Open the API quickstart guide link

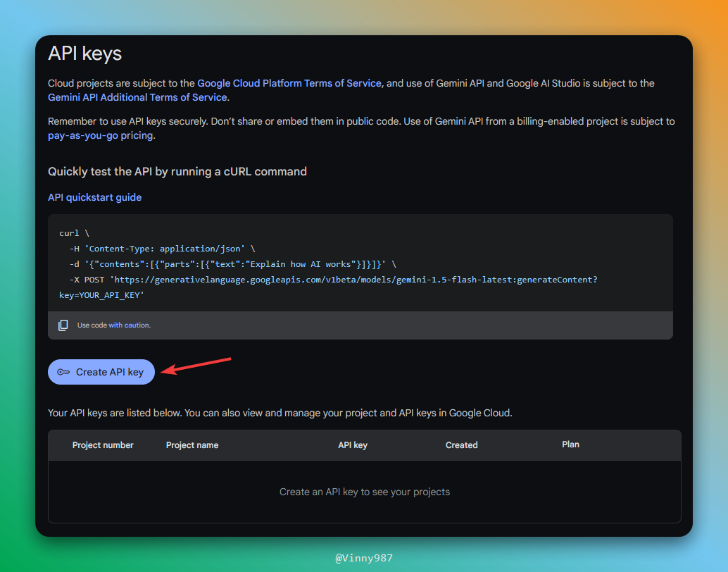pos(94,197)
